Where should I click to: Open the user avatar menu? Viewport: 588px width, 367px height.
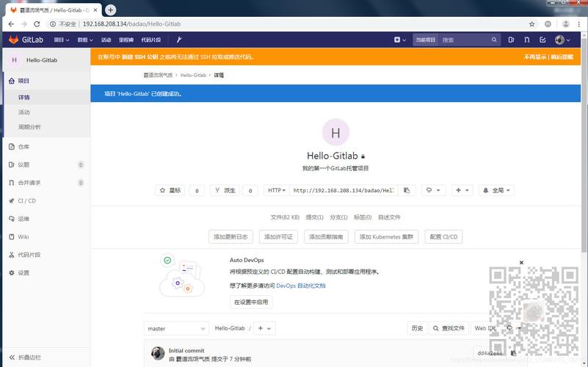tap(562, 40)
